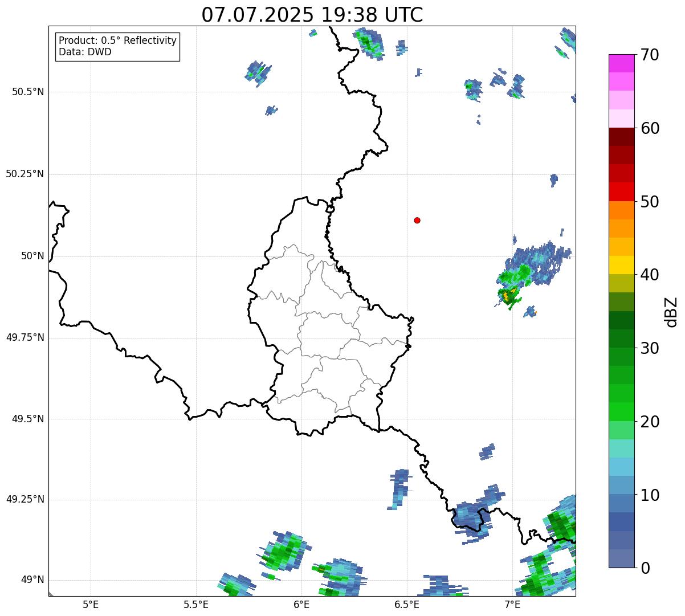This screenshot has height=616, width=685.
Task: Click latitude label 49.75°N
Action: click(x=25, y=337)
